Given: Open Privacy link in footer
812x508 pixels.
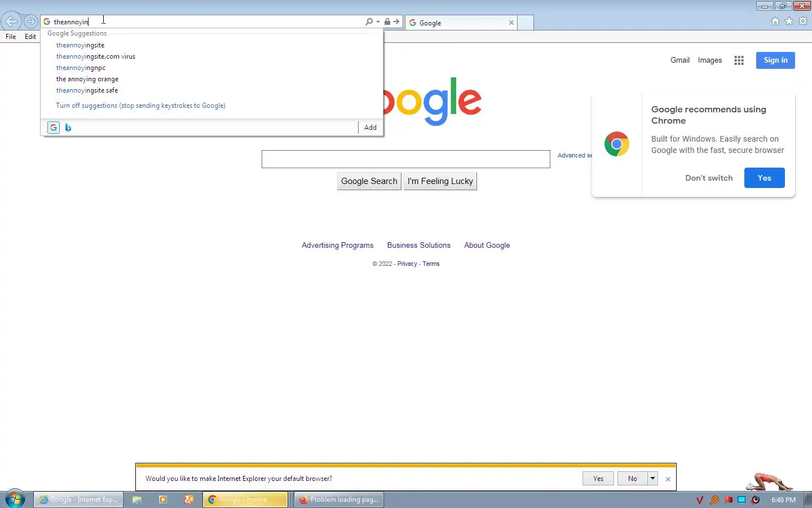Looking at the screenshot, I should click(x=407, y=264).
